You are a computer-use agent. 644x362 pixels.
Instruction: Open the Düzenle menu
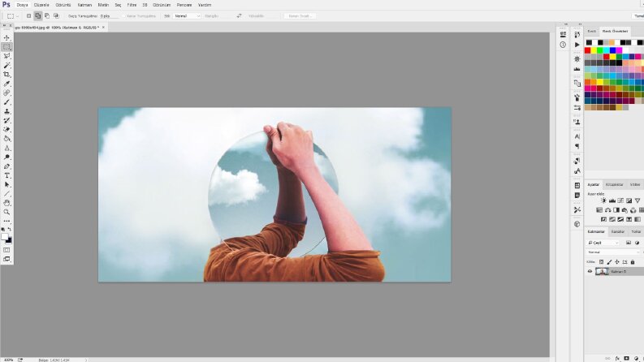coord(41,5)
